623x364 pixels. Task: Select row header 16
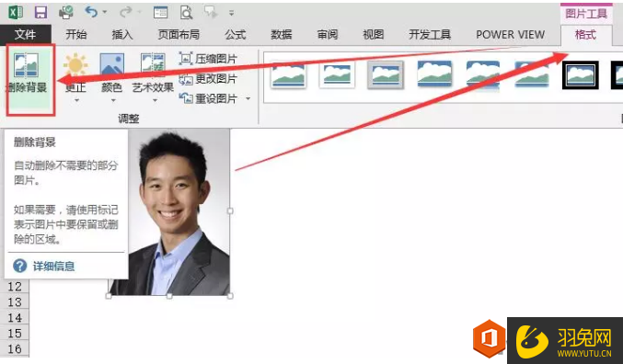[x=15, y=348]
